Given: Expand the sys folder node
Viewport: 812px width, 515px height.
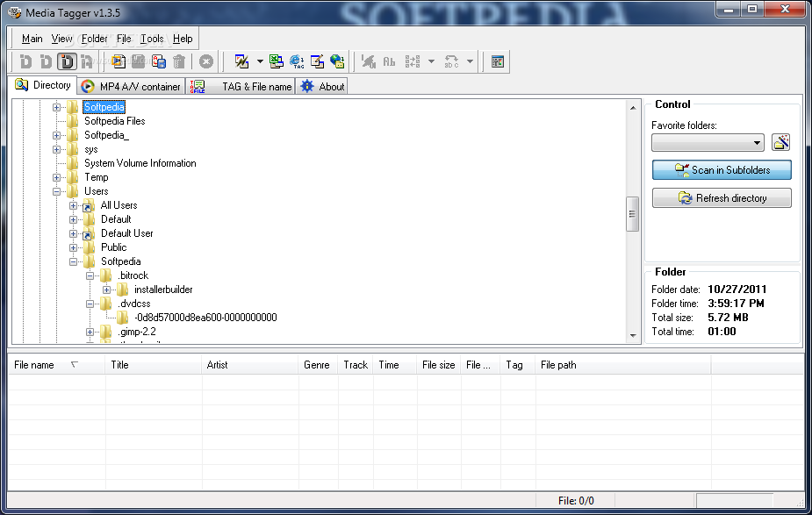Looking at the screenshot, I should [56, 149].
